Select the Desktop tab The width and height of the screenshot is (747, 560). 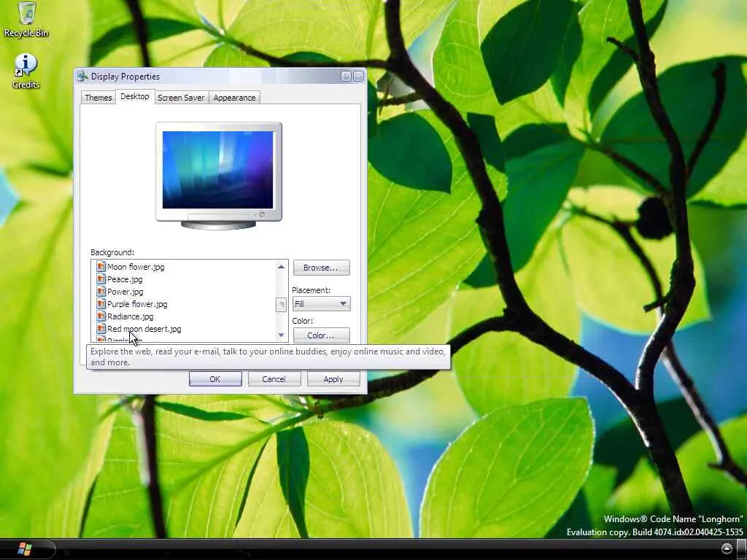(135, 96)
